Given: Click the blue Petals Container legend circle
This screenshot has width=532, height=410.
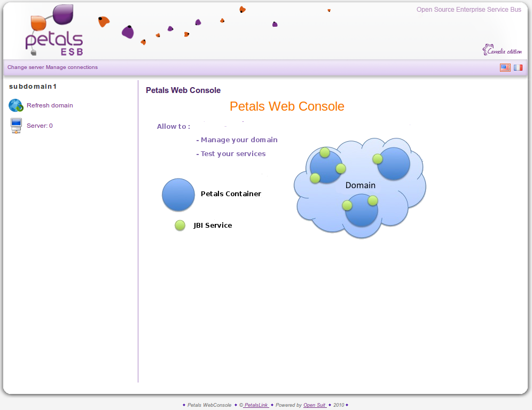Looking at the screenshot, I should 178,195.
